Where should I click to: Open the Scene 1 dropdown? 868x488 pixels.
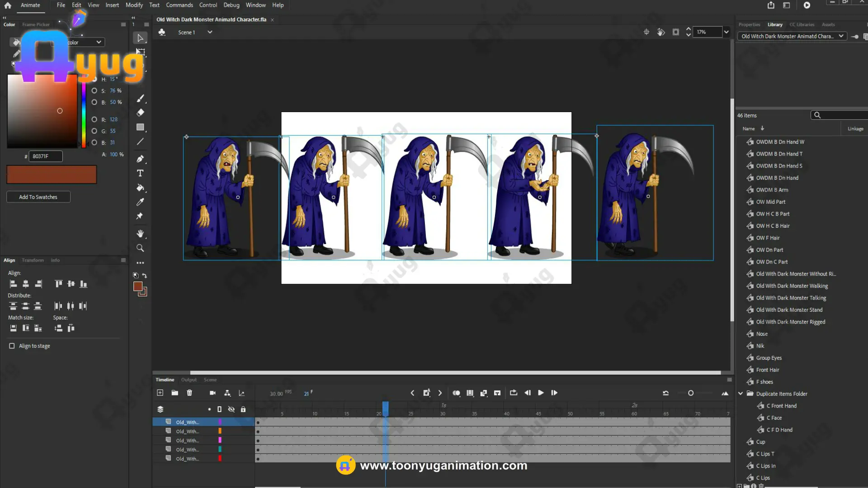(x=210, y=32)
